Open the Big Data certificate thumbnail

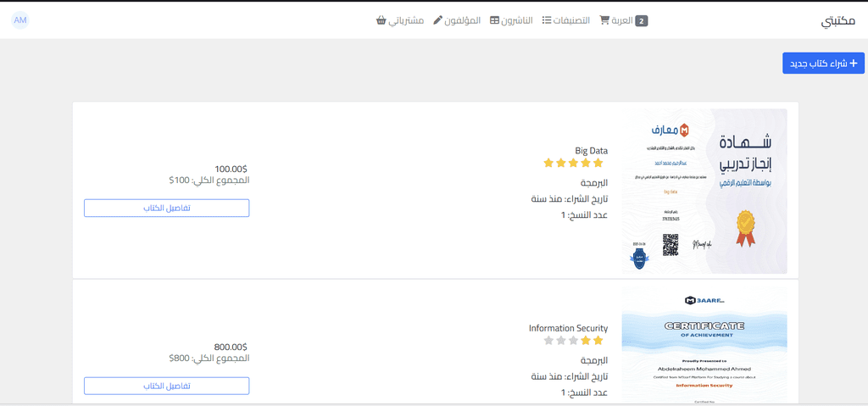coord(704,191)
